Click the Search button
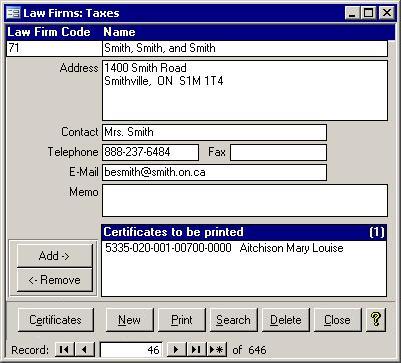 tap(234, 320)
